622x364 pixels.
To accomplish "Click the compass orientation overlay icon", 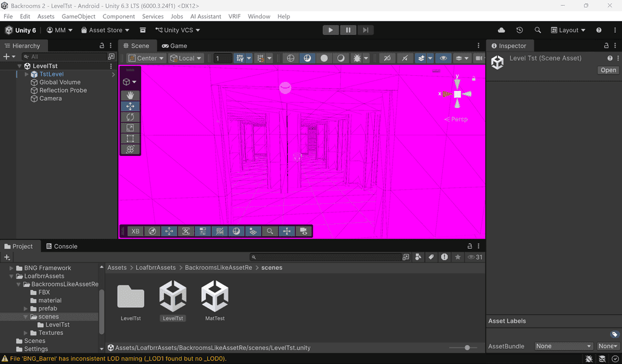I will point(152,231).
